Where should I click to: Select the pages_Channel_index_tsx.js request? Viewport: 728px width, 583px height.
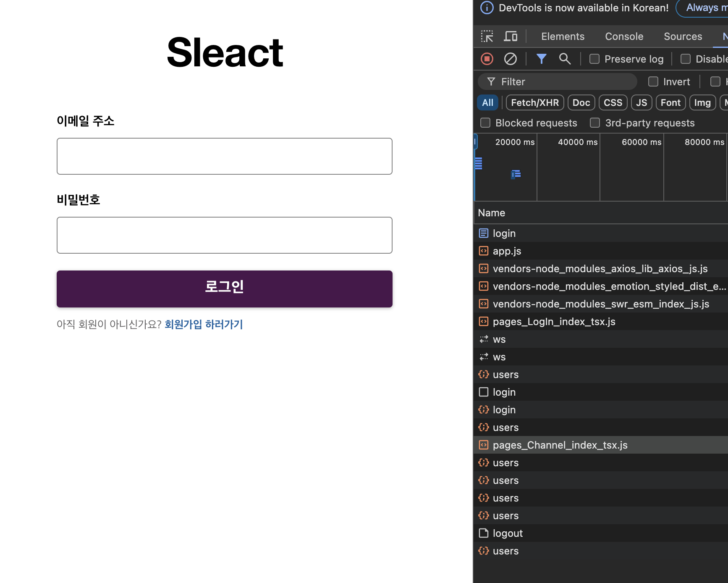tap(601, 445)
